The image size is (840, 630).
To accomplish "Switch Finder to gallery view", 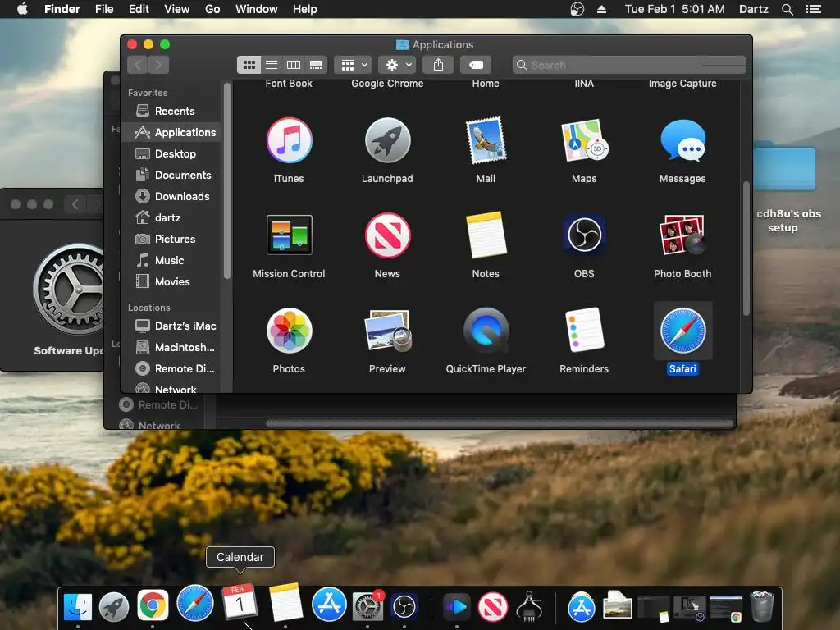I will click(316, 65).
